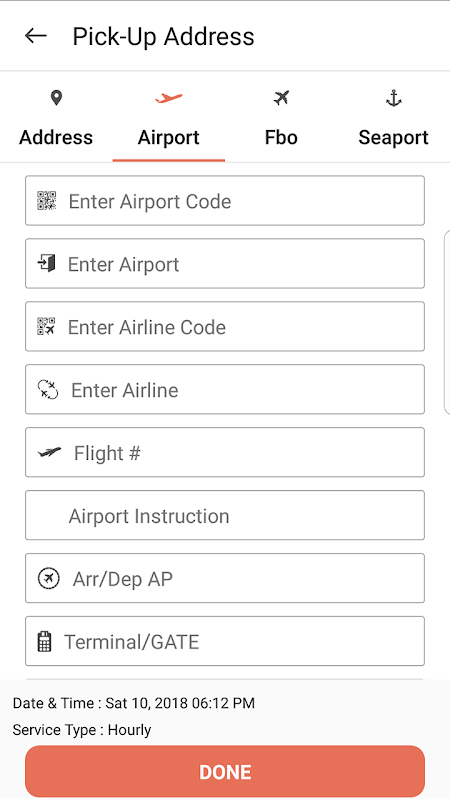Tap the terminal icon beside Terminal/GATE
Screen dimensions: 450x800
click(45, 641)
